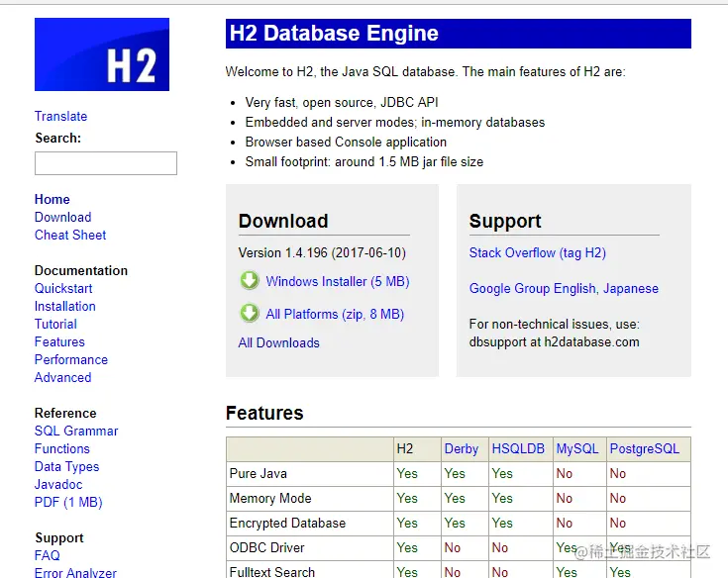Click the green download icon beside Windows Installer
This screenshot has height=578, width=728.
250,281
